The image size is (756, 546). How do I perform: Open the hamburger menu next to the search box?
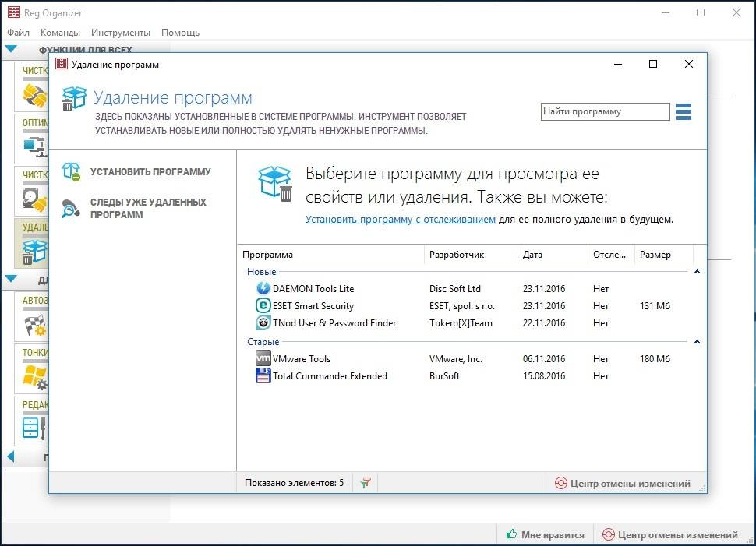click(684, 111)
